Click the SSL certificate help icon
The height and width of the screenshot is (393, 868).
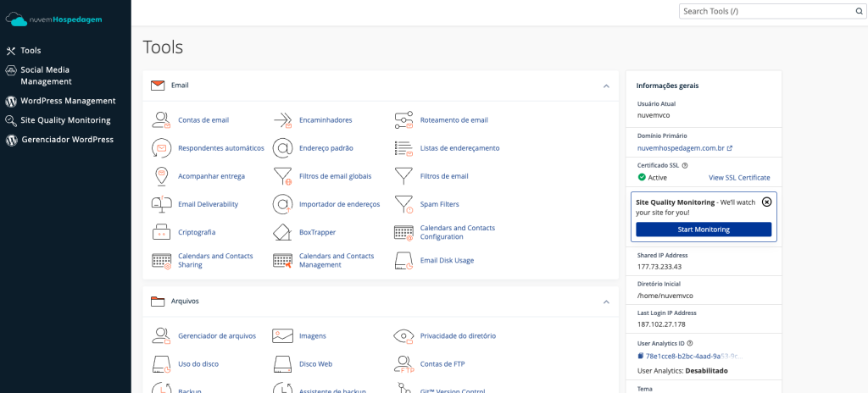click(685, 166)
